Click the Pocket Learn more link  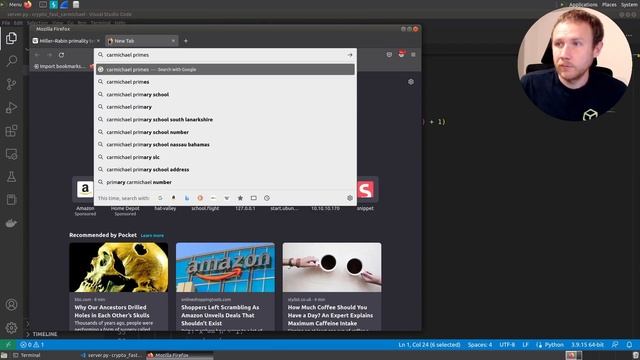coord(152,236)
